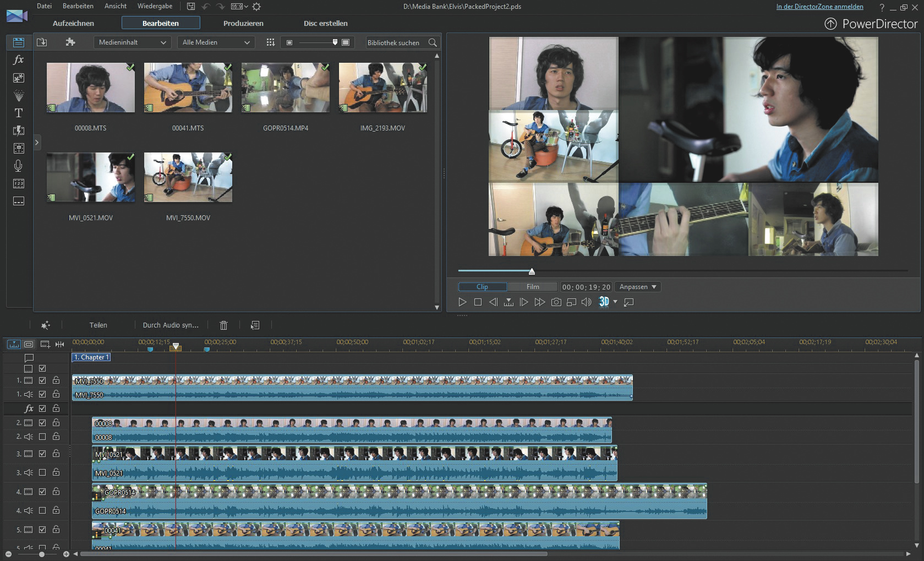Screen dimensions: 924x561
Task: Click the Durch Audio syn... button
Action: 171,325
